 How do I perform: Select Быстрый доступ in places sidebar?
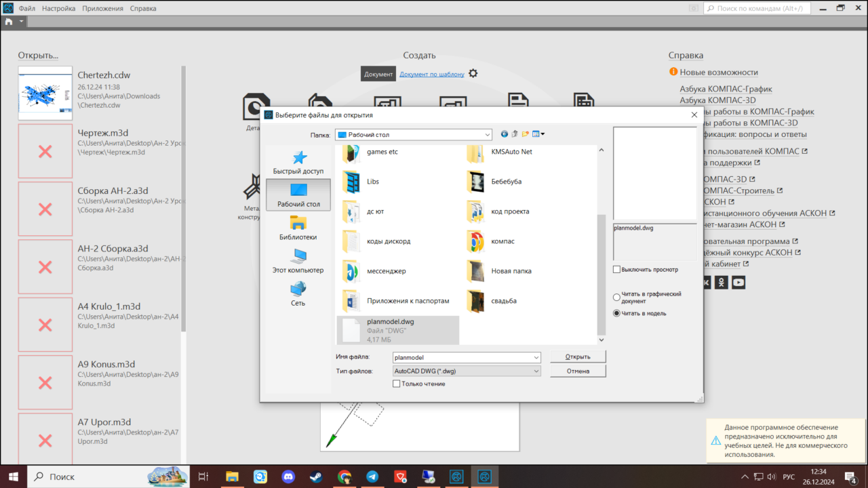tap(298, 163)
